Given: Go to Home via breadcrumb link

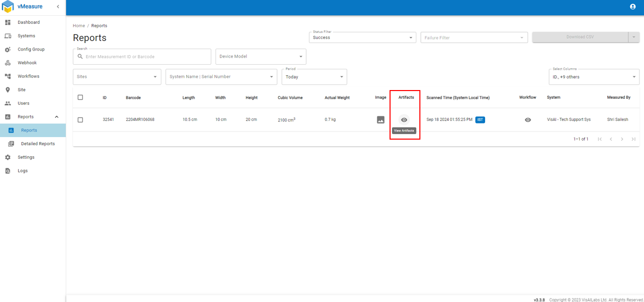Looking at the screenshot, I should (79, 26).
